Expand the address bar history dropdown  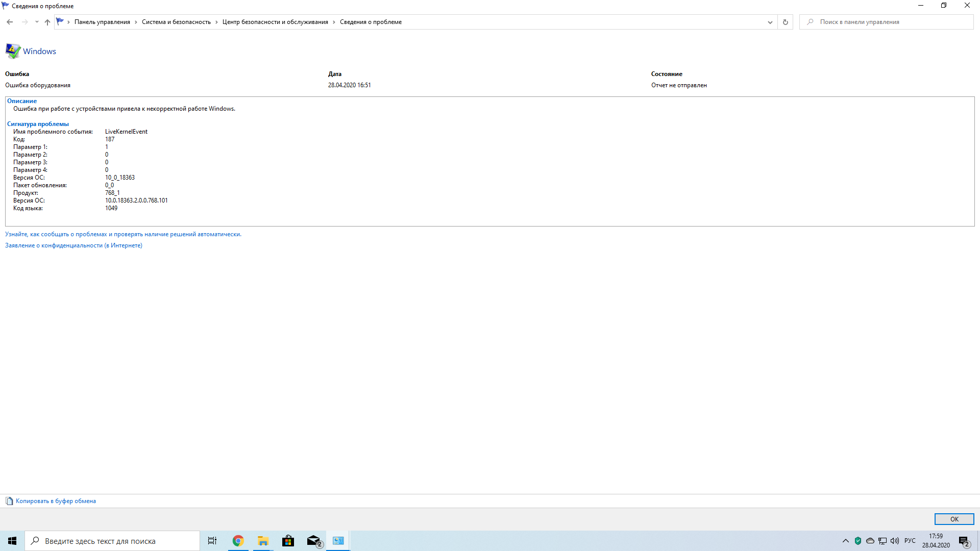coord(770,22)
